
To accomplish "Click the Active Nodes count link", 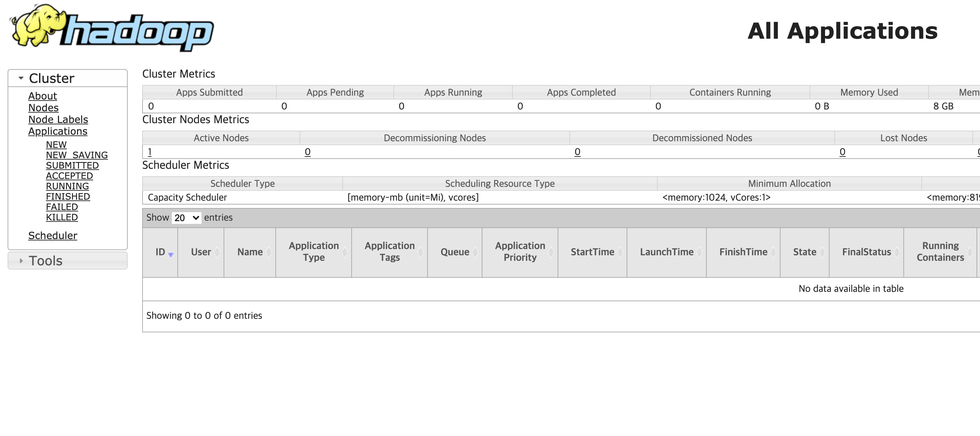I will (150, 152).
